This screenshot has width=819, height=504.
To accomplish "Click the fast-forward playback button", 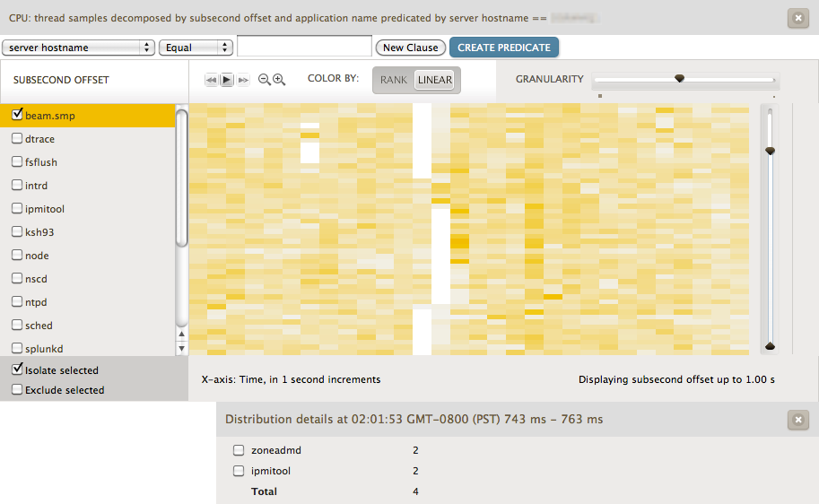I will (x=243, y=80).
